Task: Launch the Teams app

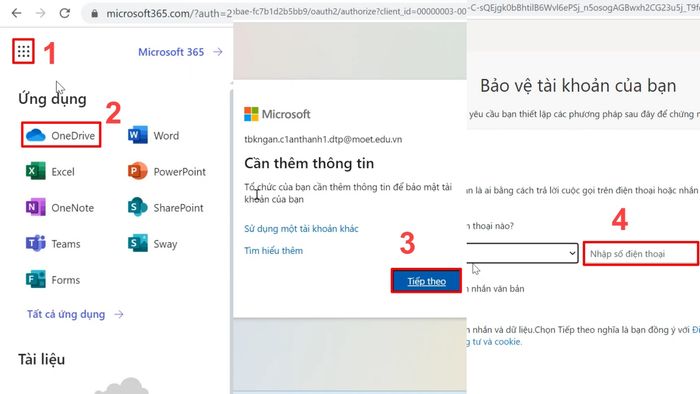Action: (53, 244)
